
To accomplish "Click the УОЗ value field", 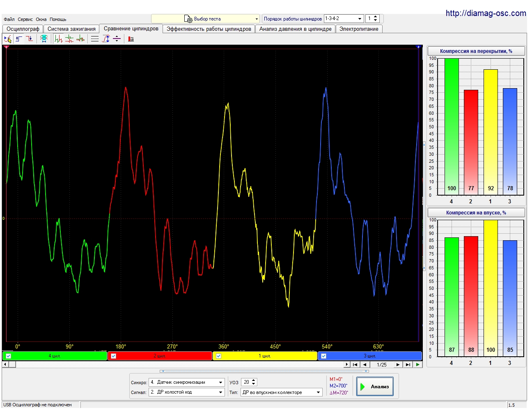I will pos(246,382).
